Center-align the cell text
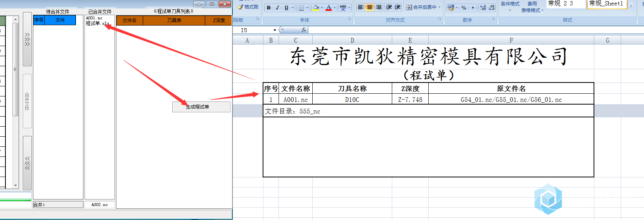 369,7
